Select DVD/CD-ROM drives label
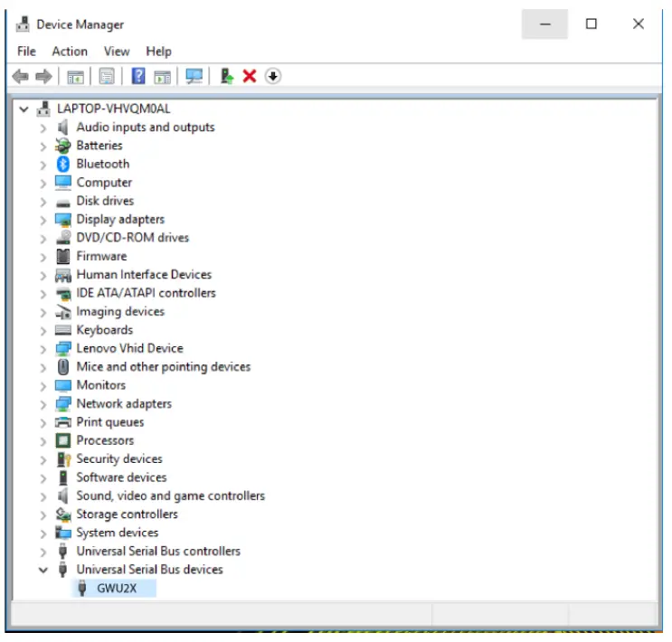Viewport: 672px width, 642px height. click(132, 238)
